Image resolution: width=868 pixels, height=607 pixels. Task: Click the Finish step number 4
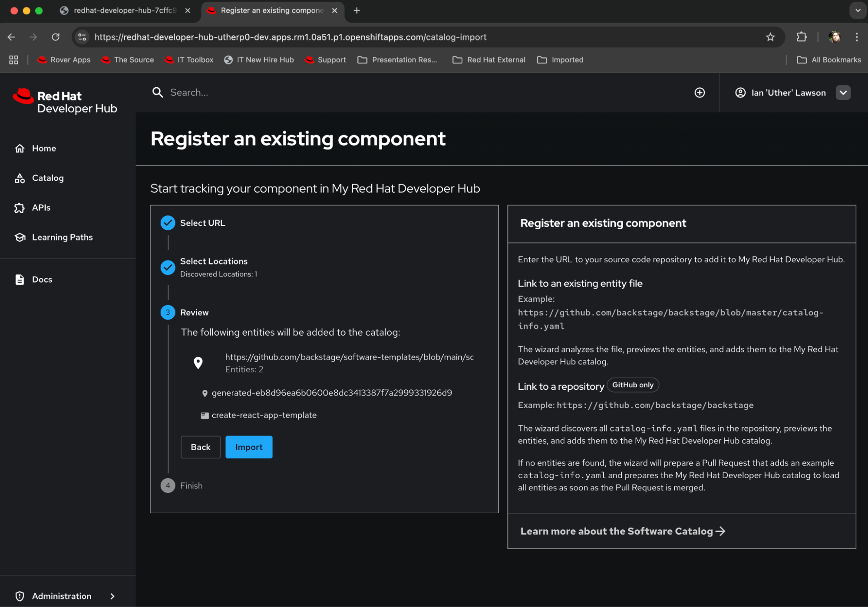(x=168, y=485)
